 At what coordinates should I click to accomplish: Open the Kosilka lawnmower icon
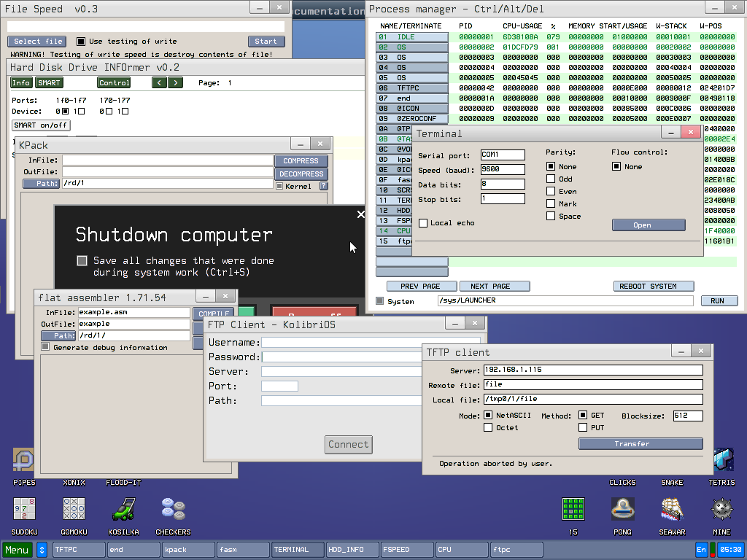pos(123,509)
